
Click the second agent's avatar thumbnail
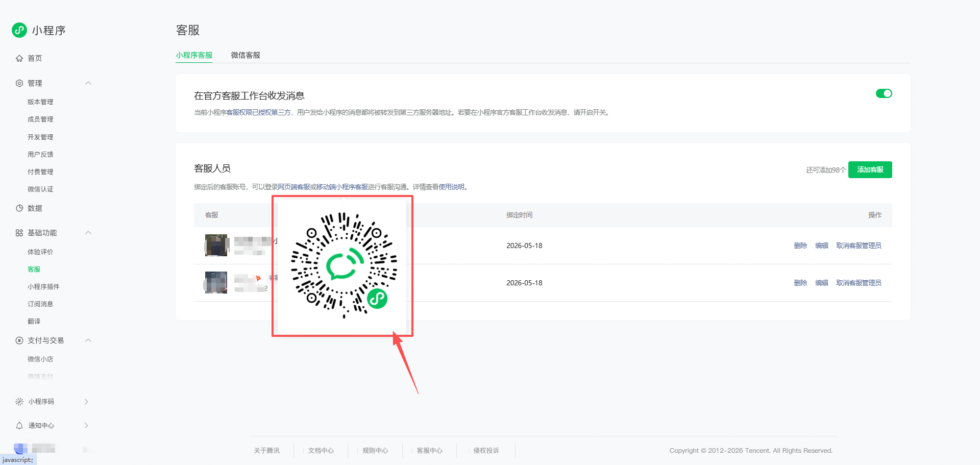[x=216, y=283]
